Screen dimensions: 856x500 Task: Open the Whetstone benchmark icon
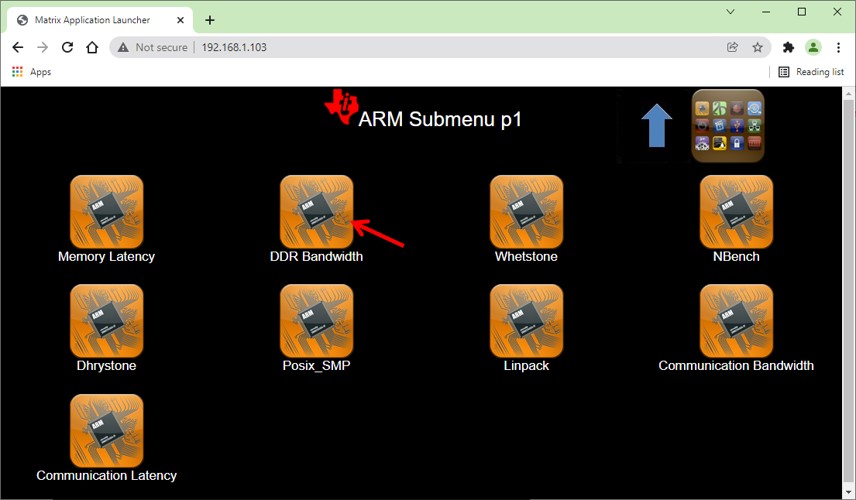526,212
